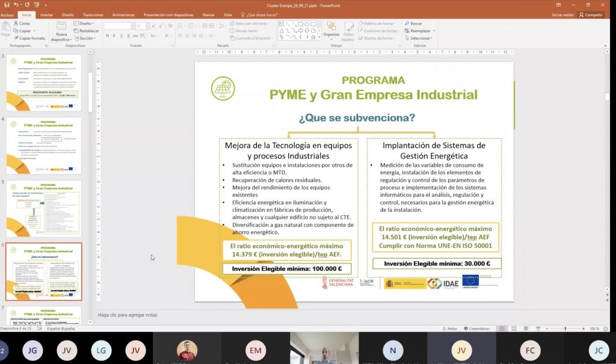
Task: Select the star shape in the shapes gallery
Action: [313, 37]
